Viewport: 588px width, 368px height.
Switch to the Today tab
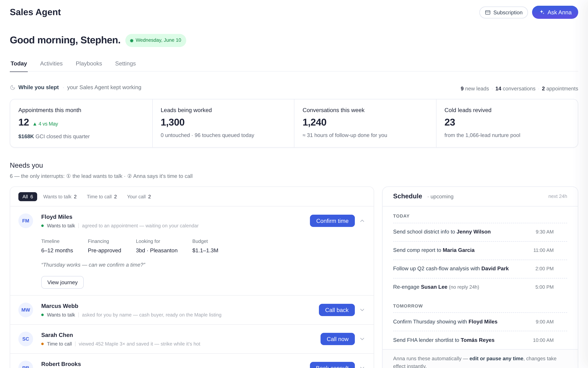[x=19, y=64]
